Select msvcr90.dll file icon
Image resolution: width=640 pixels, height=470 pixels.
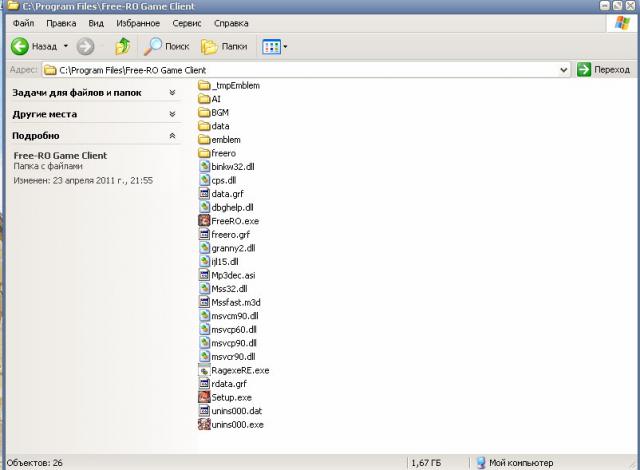point(204,357)
